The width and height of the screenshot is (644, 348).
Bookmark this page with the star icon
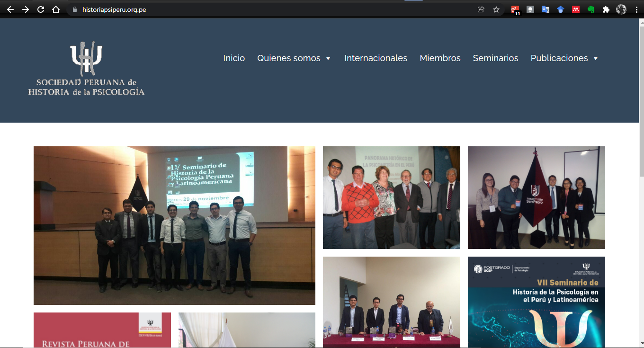coord(496,9)
